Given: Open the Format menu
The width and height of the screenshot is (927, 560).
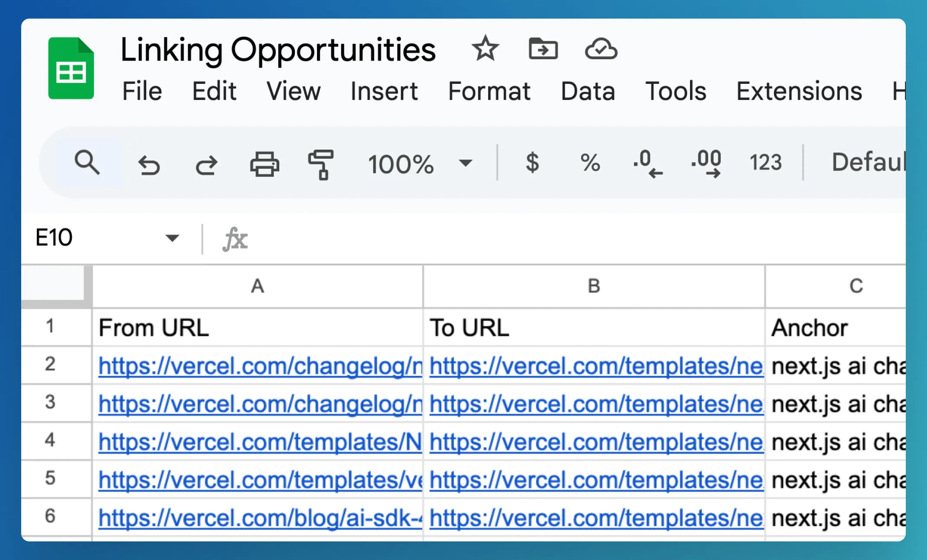Looking at the screenshot, I should tap(489, 91).
